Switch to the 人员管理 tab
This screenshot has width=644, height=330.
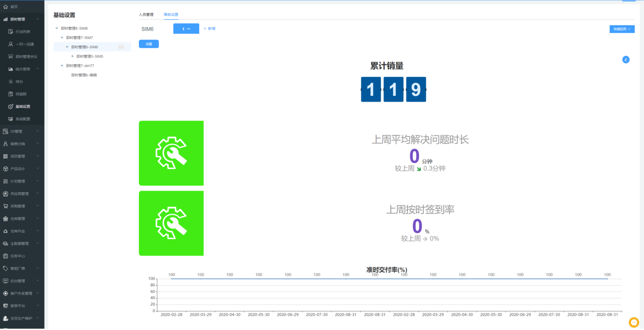click(146, 15)
